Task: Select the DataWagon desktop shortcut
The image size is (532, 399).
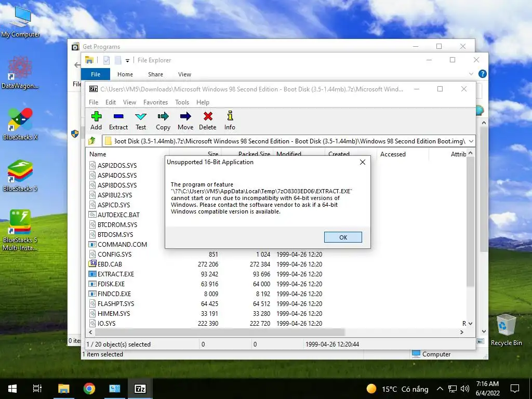Action: click(20, 72)
